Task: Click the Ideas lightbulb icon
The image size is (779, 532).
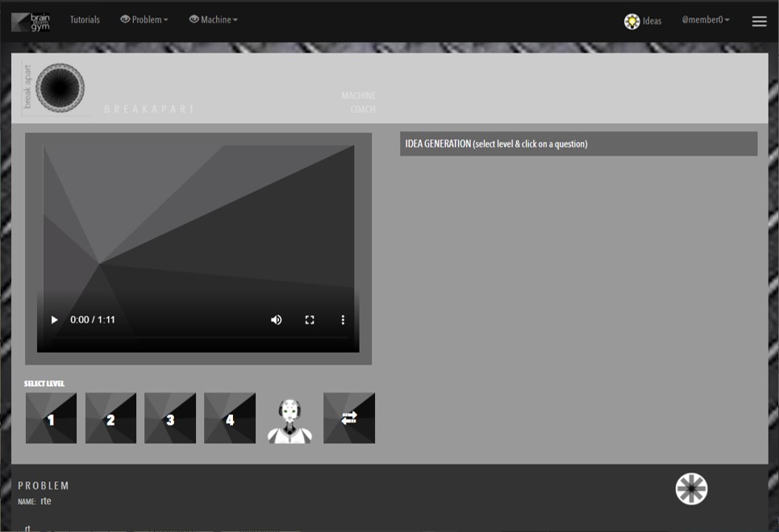Action: (x=632, y=21)
